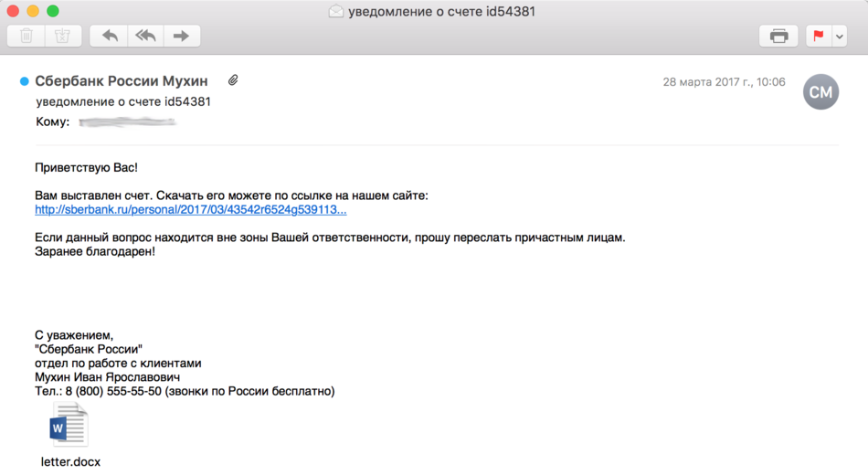Click the blurred recipient address field
Image resolution: width=868 pixels, height=475 pixels.
point(127,121)
